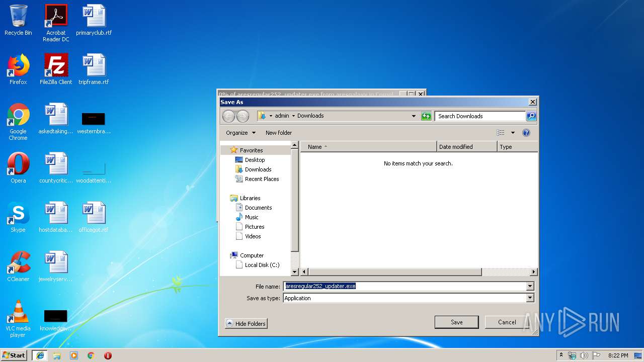Click the Start button
This screenshot has height=362, width=644.
(x=14, y=355)
